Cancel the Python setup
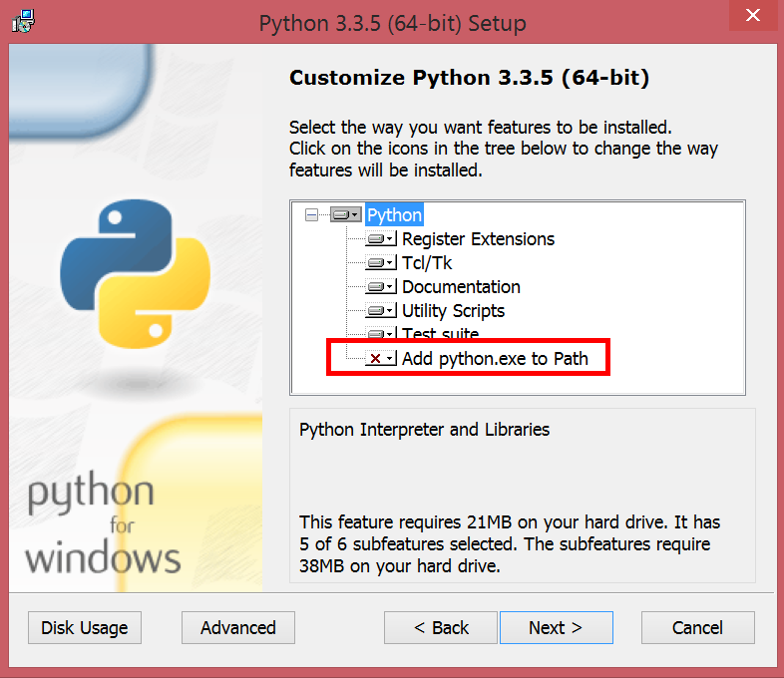 pyautogui.click(x=697, y=627)
